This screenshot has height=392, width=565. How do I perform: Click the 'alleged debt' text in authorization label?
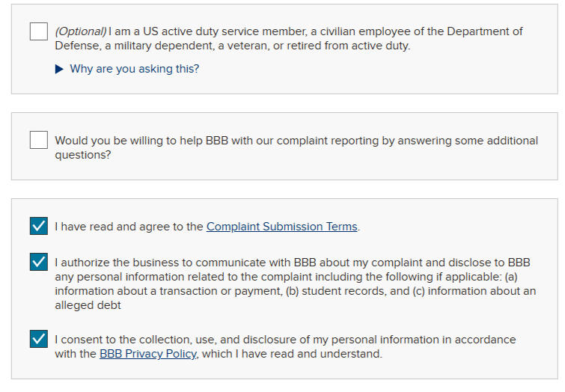(x=87, y=305)
